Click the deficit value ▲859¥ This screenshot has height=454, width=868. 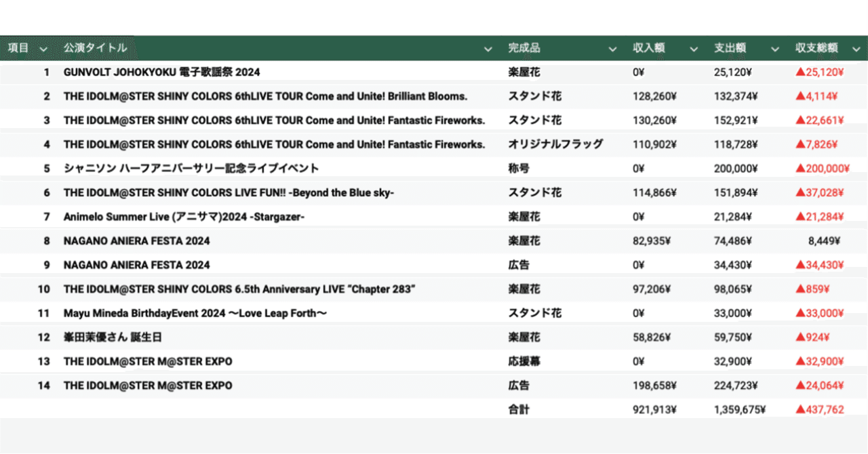click(x=812, y=289)
